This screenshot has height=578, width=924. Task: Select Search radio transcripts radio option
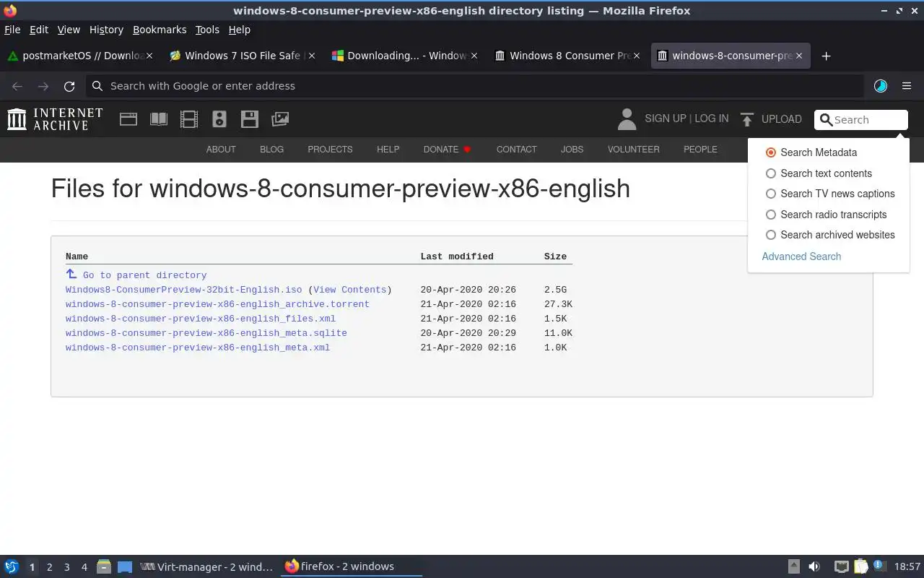771,215
